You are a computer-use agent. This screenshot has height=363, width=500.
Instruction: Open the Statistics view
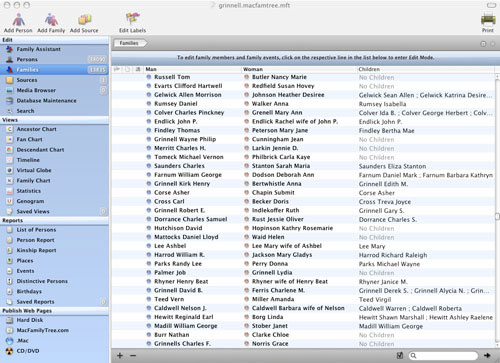coord(54,191)
